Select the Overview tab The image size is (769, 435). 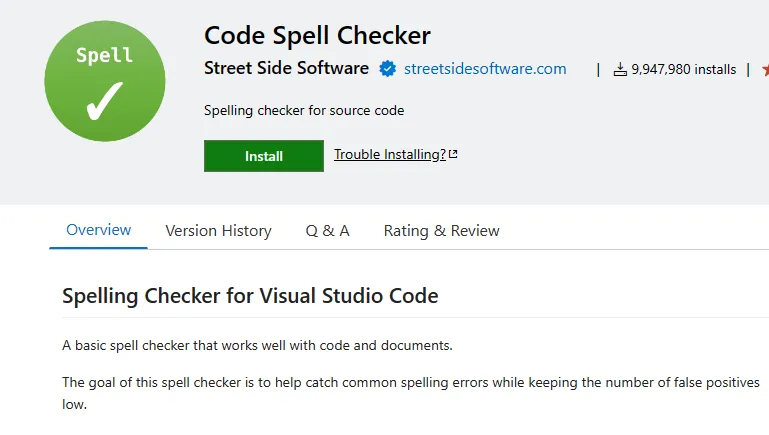pyautogui.click(x=98, y=230)
